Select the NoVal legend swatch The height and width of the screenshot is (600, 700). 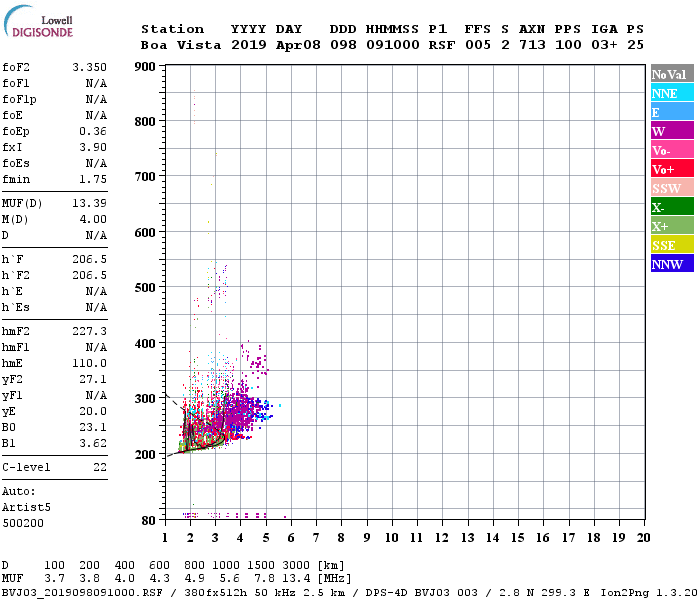[672, 74]
